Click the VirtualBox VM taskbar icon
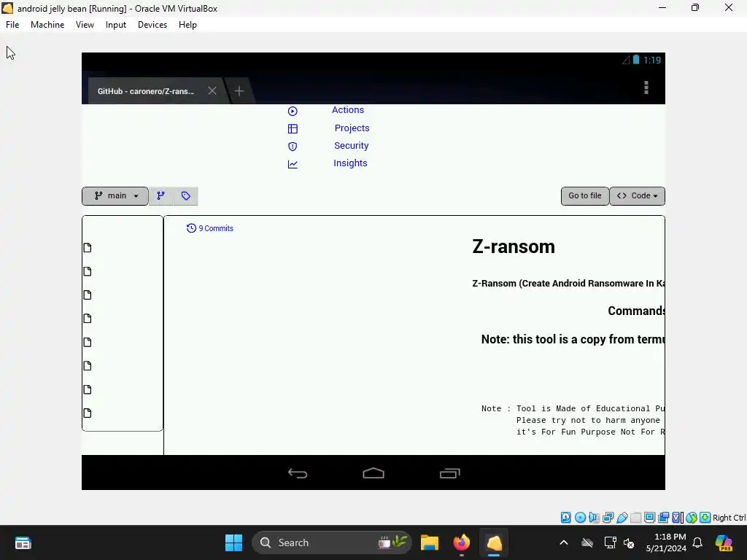The height and width of the screenshot is (560, 747). [x=494, y=542]
